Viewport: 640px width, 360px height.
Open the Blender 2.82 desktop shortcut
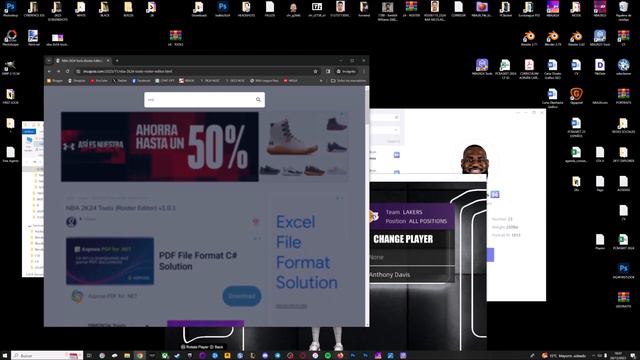576,38
